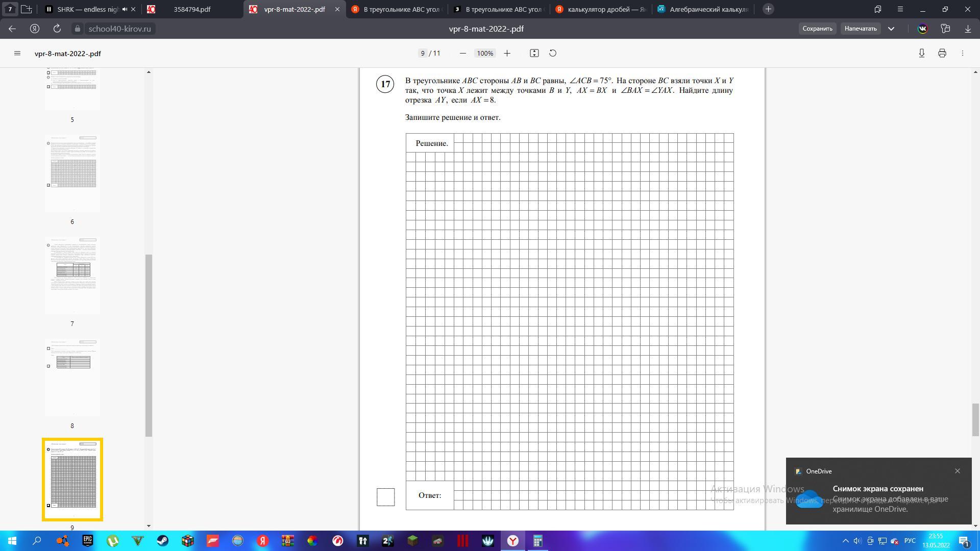Switch to the 3584794.pdf tab

pos(191,9)
